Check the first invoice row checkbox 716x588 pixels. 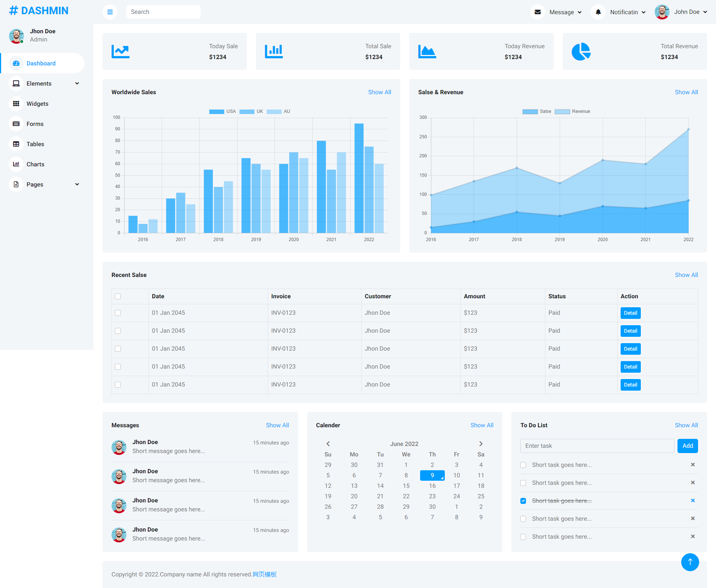point(118,313)
